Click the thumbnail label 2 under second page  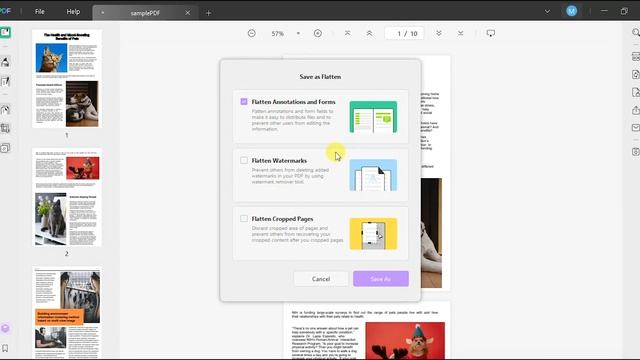click(67, 253)
